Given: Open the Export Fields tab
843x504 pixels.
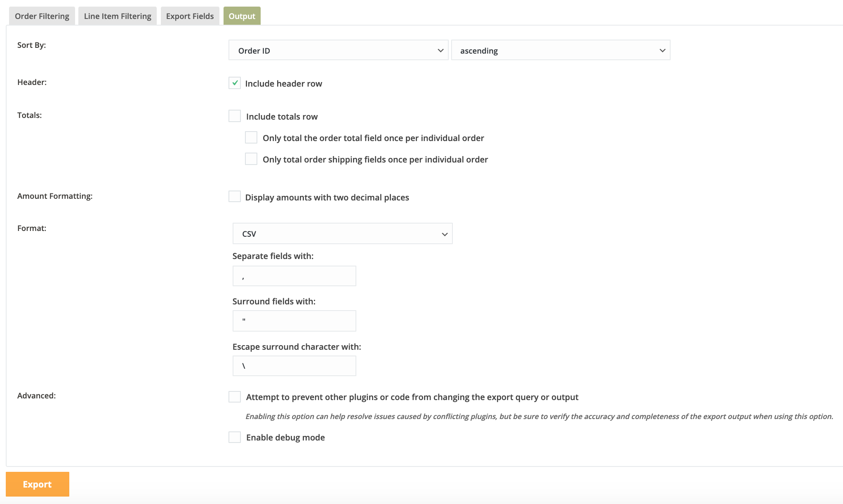Looking at the screenshot, I should [x=190, y=16].
